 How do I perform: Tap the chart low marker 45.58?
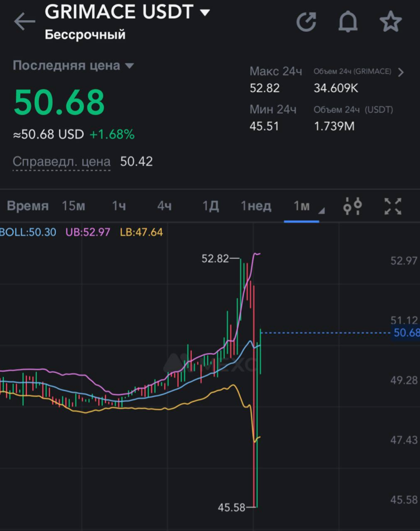click(231, 508)
